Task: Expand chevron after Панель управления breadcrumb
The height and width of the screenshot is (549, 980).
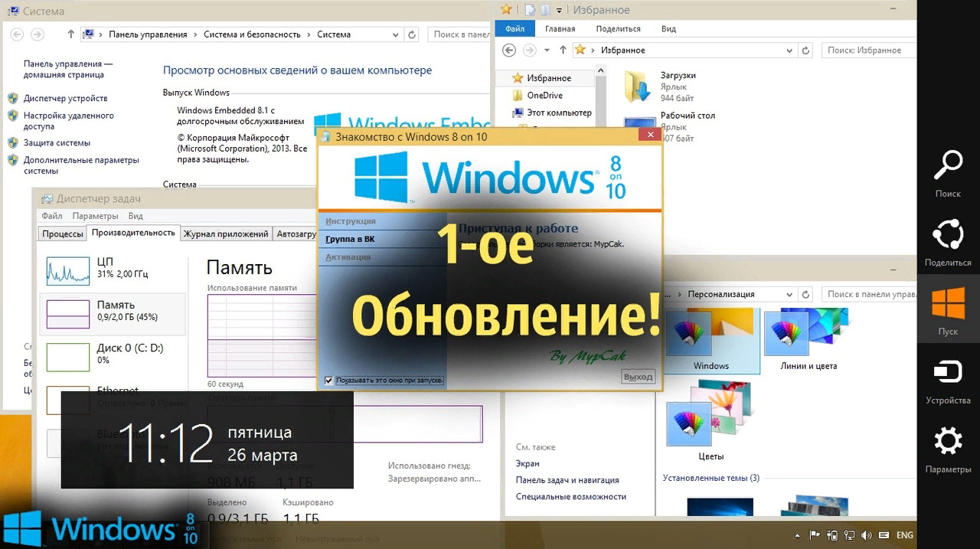Action: (x=194, y=34)
